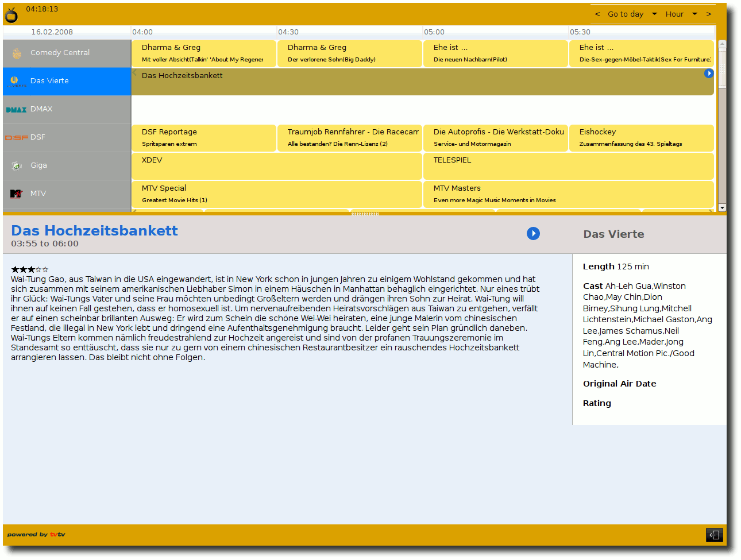Open the Hour dropdown

click(x=681, y=14)
